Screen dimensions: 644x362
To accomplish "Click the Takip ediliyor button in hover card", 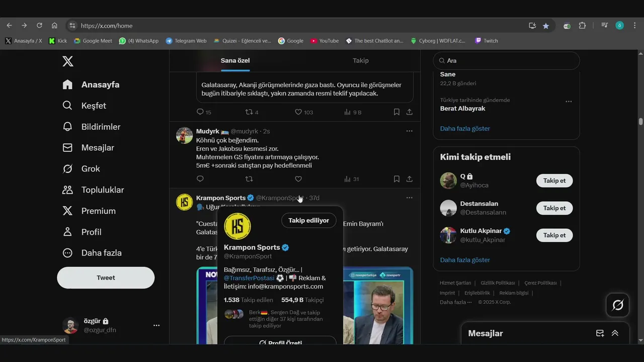I will [x=308, y=220].
